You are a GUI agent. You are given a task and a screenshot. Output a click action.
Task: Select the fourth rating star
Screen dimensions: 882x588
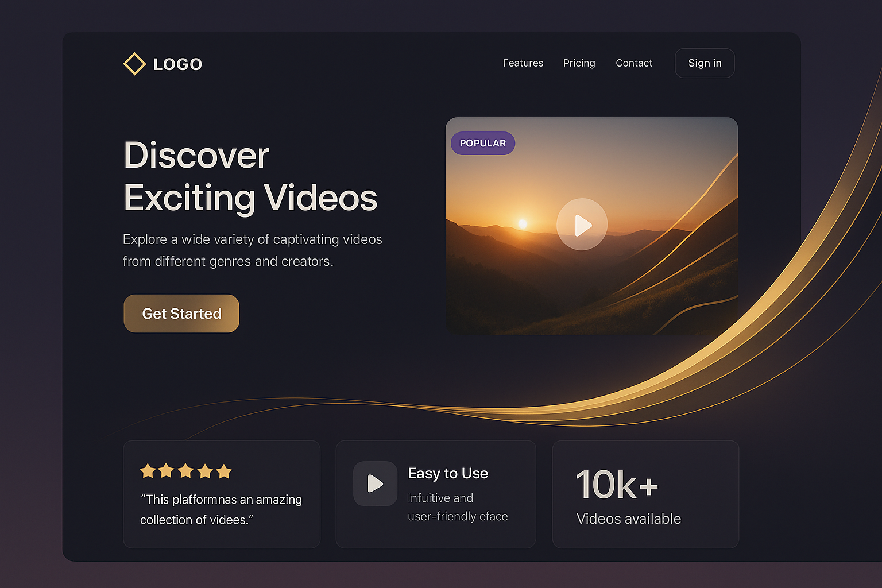(205, 471)
